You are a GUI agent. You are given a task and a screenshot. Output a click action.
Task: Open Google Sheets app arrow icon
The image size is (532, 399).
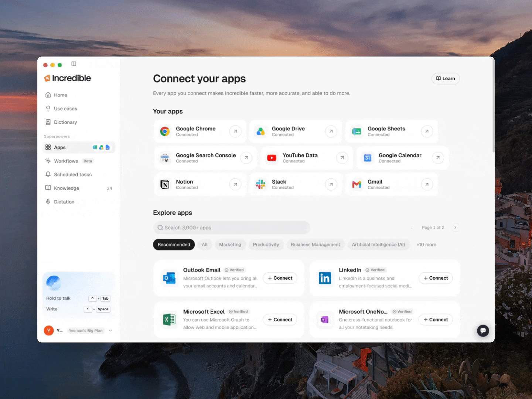coord(427,131)
